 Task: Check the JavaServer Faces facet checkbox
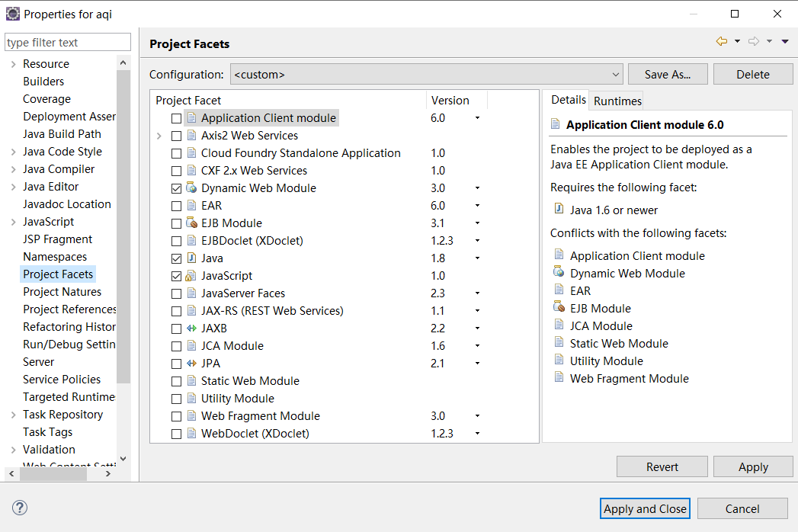(x=177, y=293)
